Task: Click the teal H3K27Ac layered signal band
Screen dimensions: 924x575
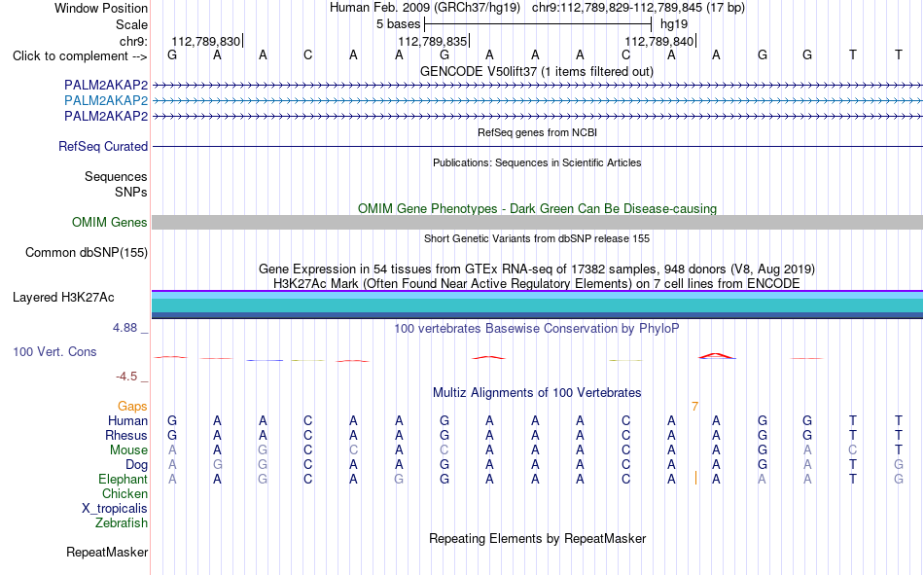Action: point(537,305)
